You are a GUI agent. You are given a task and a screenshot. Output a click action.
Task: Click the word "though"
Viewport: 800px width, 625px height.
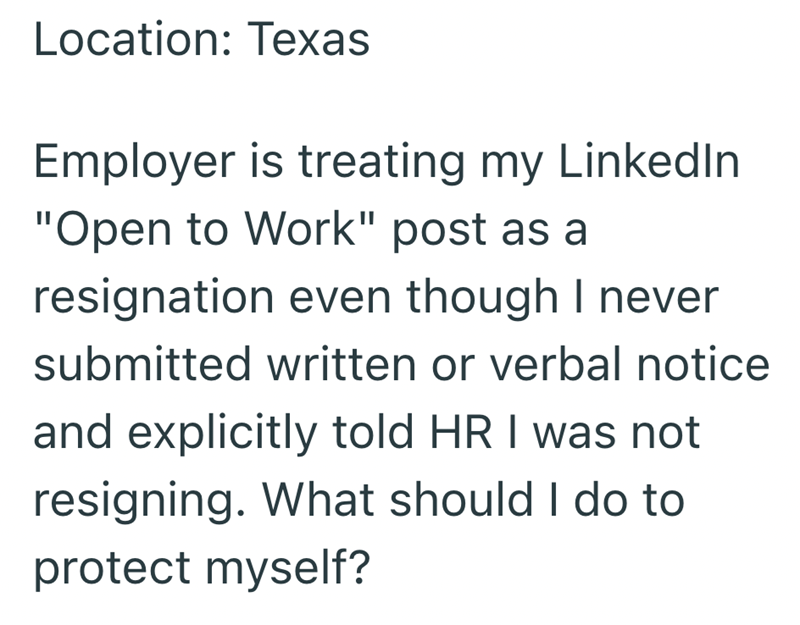click(x=482, y=300)
